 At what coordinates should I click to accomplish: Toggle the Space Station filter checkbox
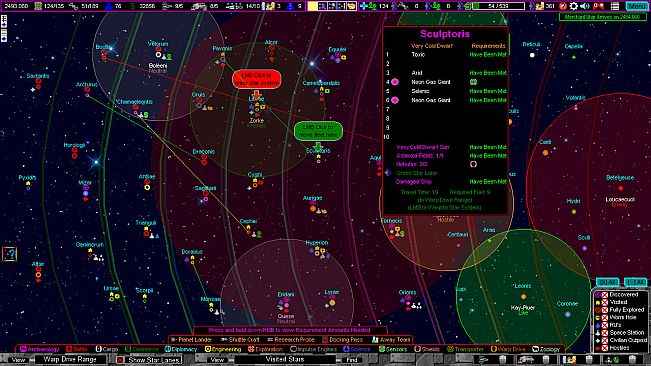[x=605, y=333]
